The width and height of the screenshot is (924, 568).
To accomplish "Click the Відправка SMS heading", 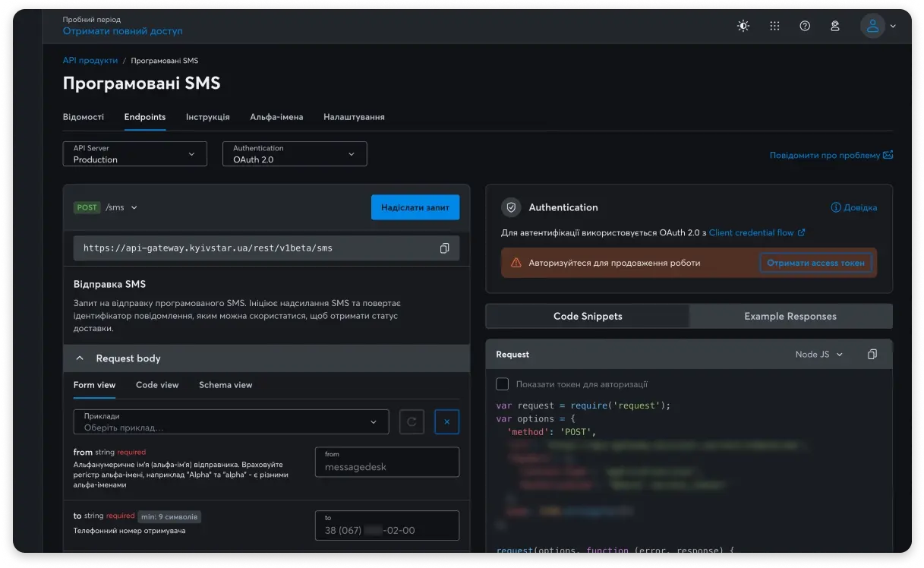I will (x=109, y=285).
